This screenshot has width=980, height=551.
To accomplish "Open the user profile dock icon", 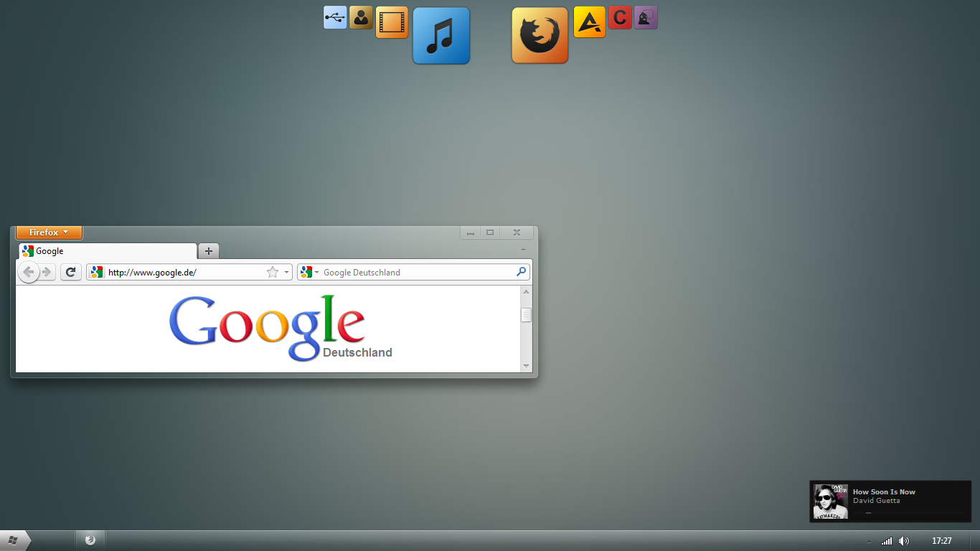I will [x=361, y=17].
